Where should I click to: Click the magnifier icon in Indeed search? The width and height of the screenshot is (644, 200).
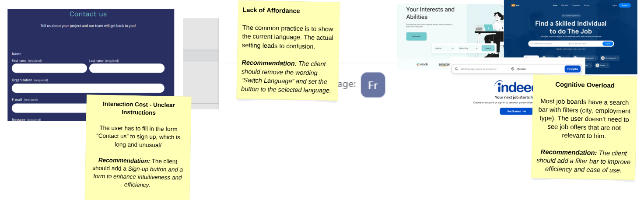pos(456,69)
